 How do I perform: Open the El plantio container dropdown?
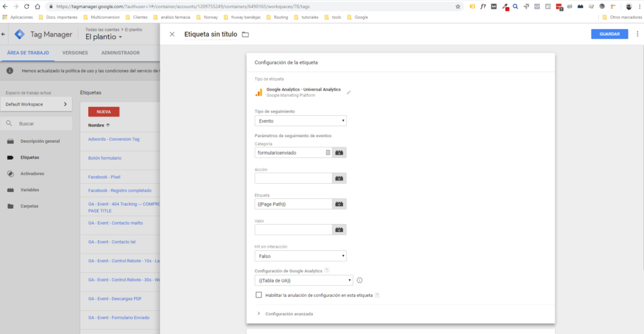[x=104, y=37]
